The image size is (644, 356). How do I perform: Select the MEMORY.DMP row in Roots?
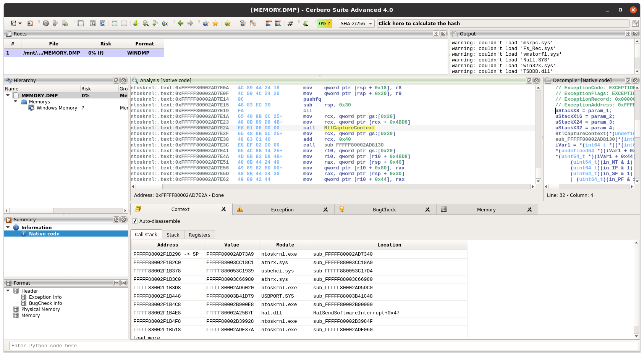pos(84,53)
